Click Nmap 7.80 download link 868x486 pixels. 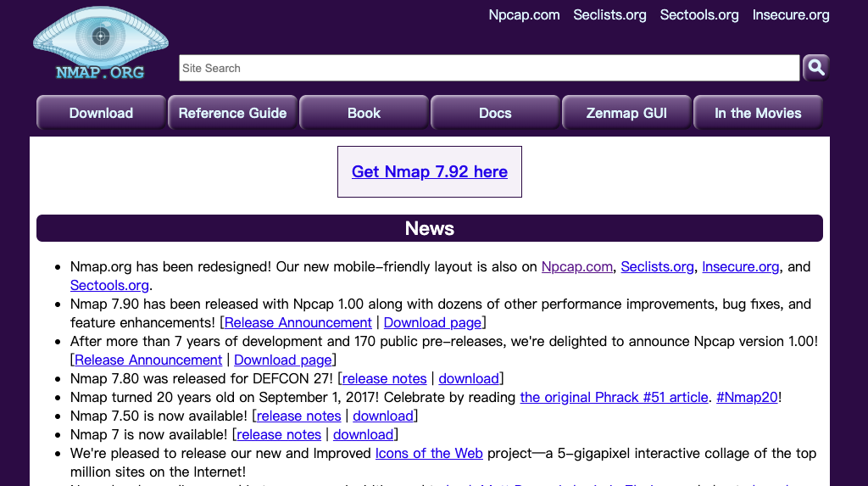[469, 378]
